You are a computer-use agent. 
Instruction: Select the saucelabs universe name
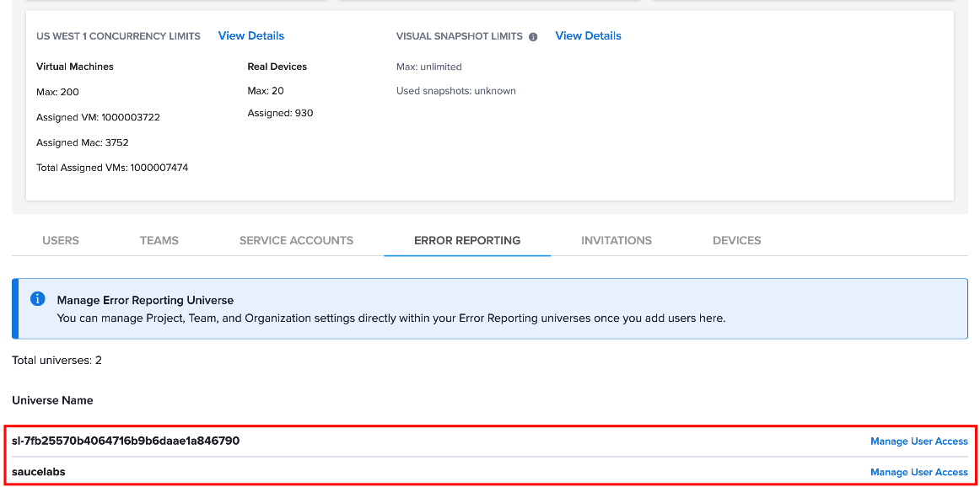(x=39, y=472)
